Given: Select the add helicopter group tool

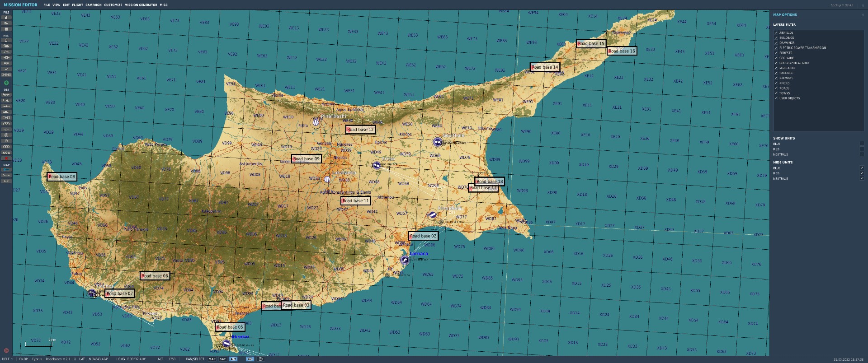Looking at the screenshot, I should click(x=6, y=100).
